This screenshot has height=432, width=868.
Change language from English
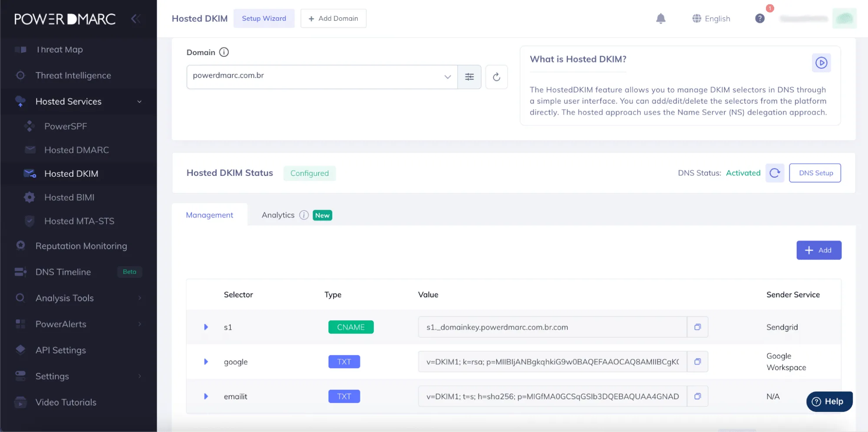coord(711,19)
